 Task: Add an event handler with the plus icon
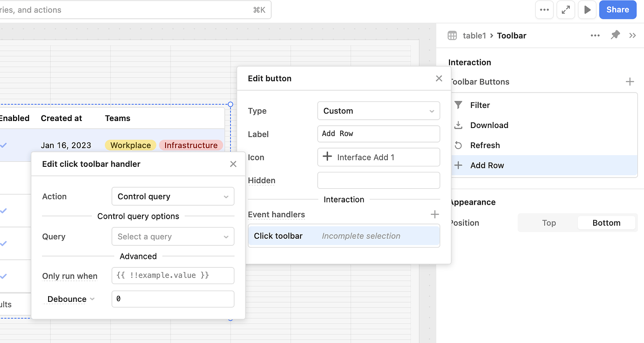click(x=434, y=214)
